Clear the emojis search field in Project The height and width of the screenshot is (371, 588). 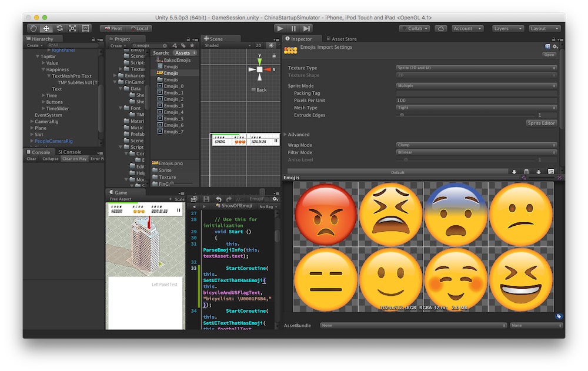pyautogui.click(x=165, y=45)
